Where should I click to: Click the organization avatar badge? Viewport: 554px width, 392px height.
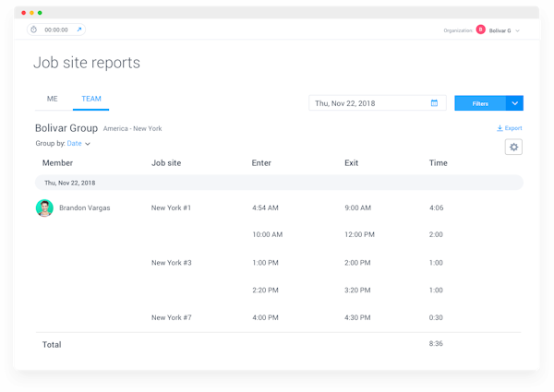coord(480,30)
